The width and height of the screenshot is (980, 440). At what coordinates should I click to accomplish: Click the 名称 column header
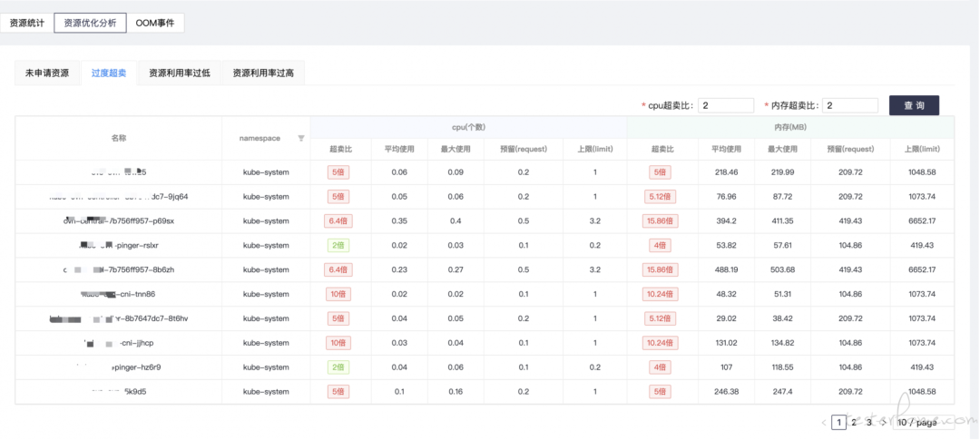(x=119, y=139)
